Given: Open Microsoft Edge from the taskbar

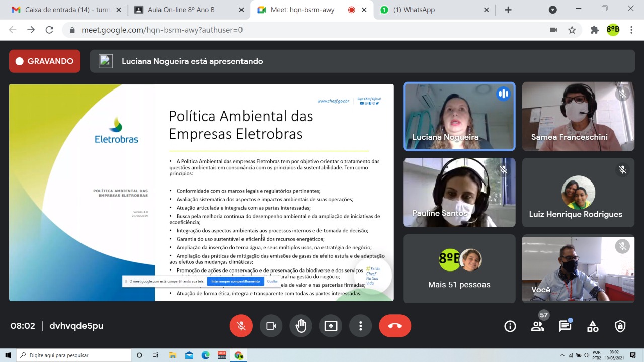Looking at the screenshot, I should 205,355.
